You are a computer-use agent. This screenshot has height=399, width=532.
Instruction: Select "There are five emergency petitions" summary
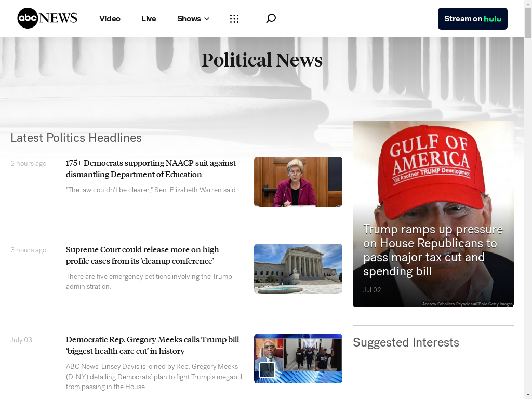tap(149, 282)
